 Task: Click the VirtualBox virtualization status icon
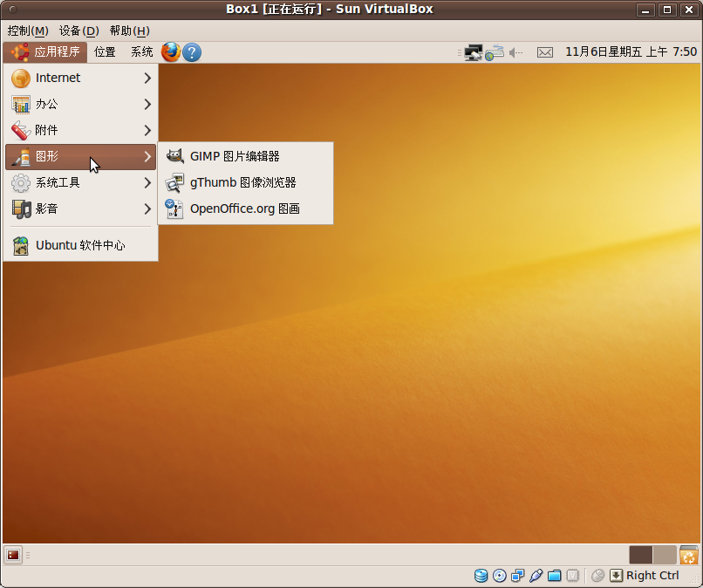point(572,576)
